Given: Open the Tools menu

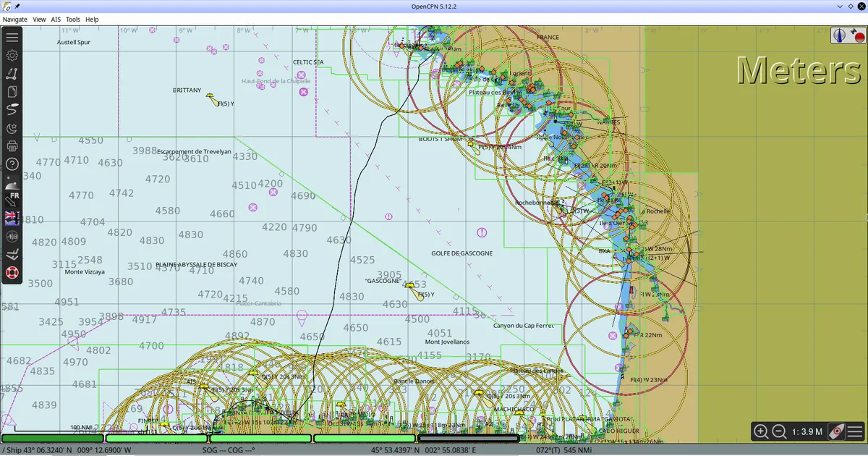Looking at the screenshot, I should point(73,20).
